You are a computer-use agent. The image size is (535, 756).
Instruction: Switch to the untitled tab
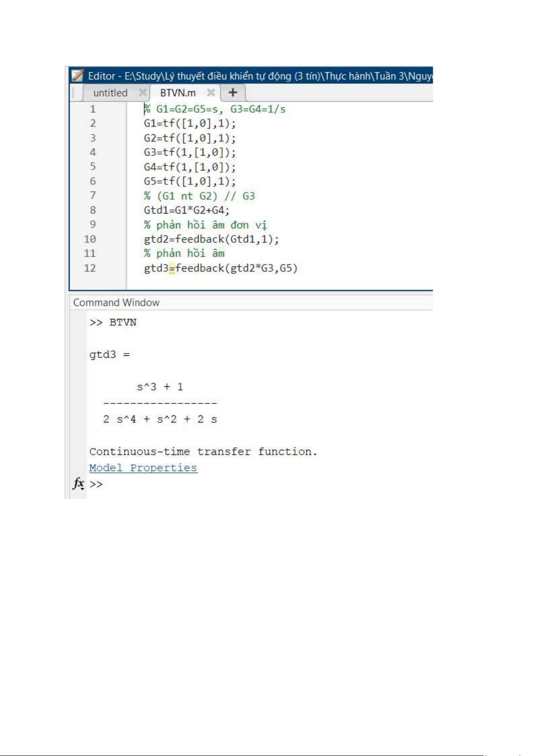[x=110, y=93]
